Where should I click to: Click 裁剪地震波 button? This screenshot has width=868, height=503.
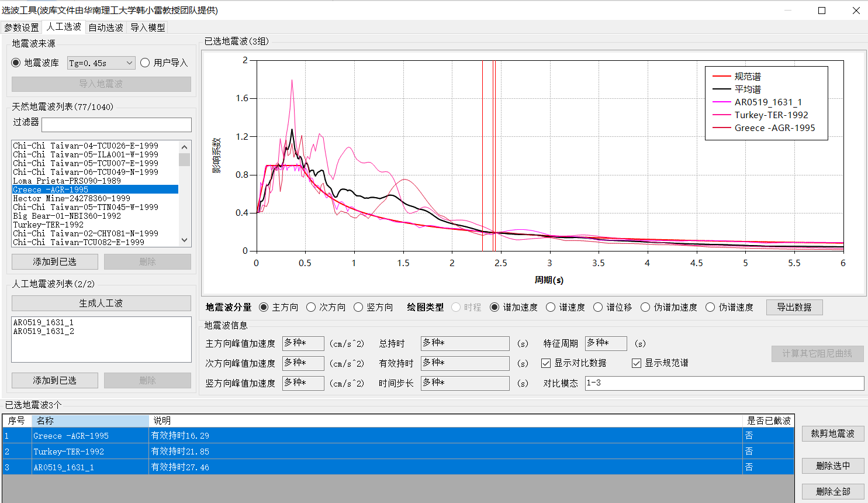click(832, 433)
